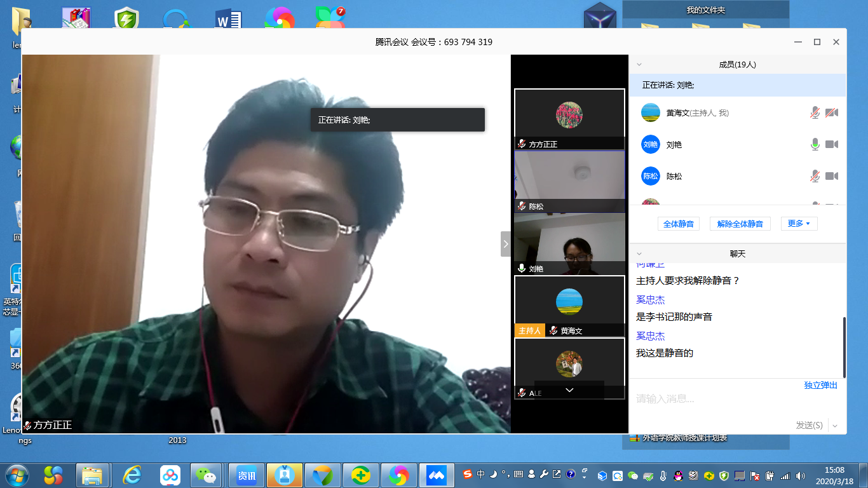Click the 独立弹出 link in chat

pos(820,385)
